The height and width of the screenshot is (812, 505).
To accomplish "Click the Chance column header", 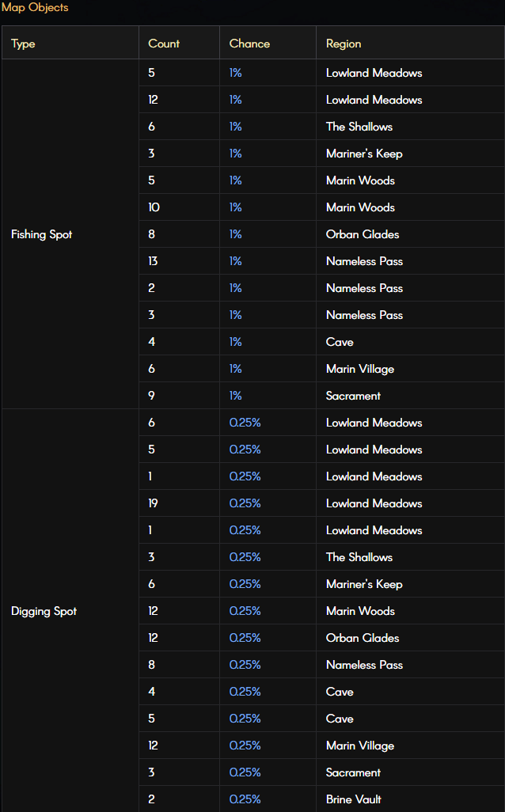I will click(268, 43).
